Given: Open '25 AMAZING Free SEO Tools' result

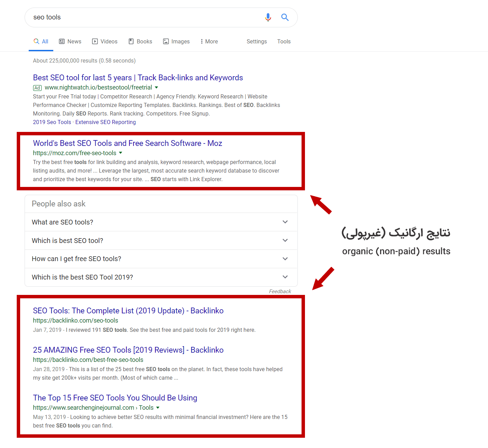Looking at the screenshot, I should (128, 350).
